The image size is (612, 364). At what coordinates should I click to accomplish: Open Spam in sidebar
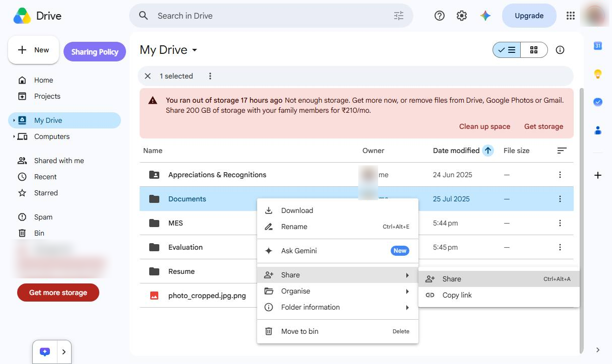click(x=65, y=217)
